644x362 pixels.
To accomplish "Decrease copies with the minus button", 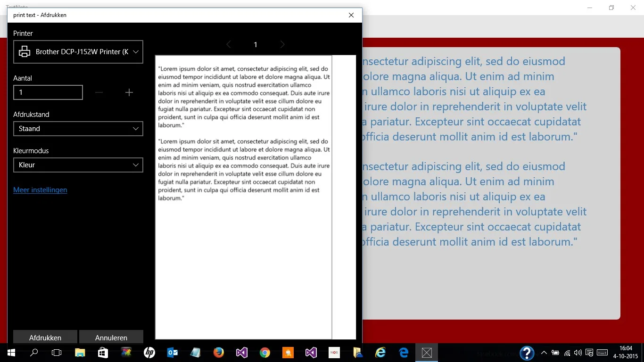I will pyautogui.click(x=99, y=92).
